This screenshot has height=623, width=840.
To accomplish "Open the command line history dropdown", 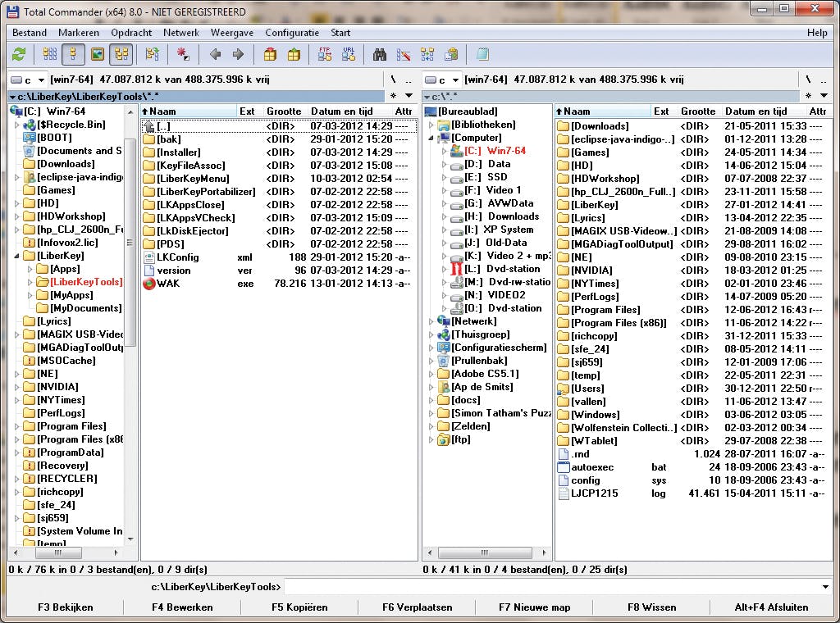I will 825,587.
